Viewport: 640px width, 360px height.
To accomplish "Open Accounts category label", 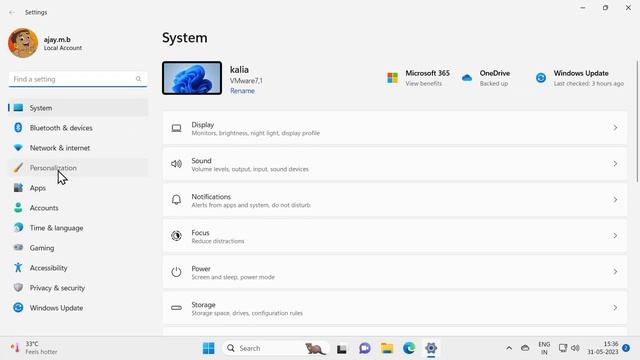I will [44, 208].
